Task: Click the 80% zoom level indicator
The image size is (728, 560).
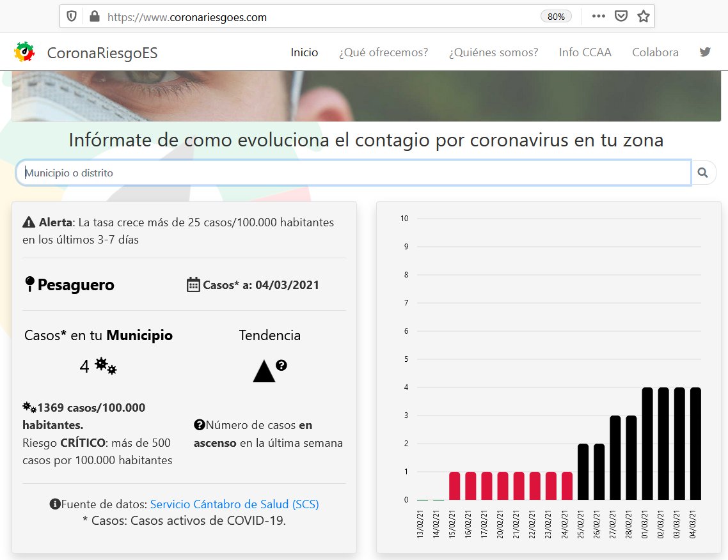Action: click(556, 17)
